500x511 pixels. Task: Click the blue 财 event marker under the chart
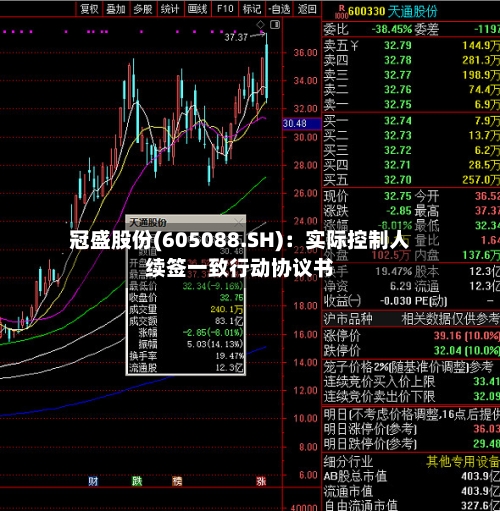coord(93,481)
